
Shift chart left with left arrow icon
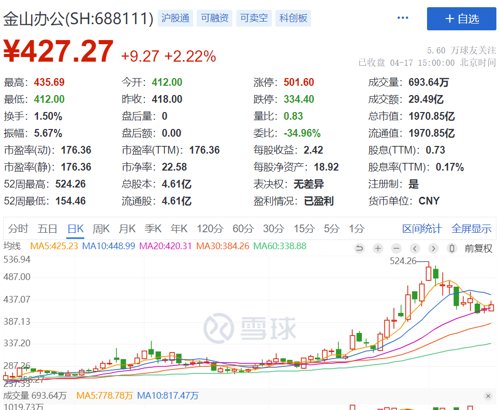(415, 248)
